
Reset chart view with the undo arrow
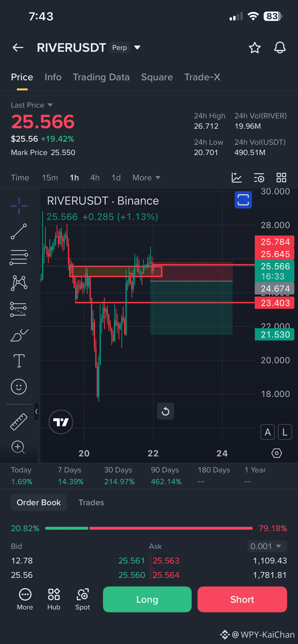click(166, 411)
